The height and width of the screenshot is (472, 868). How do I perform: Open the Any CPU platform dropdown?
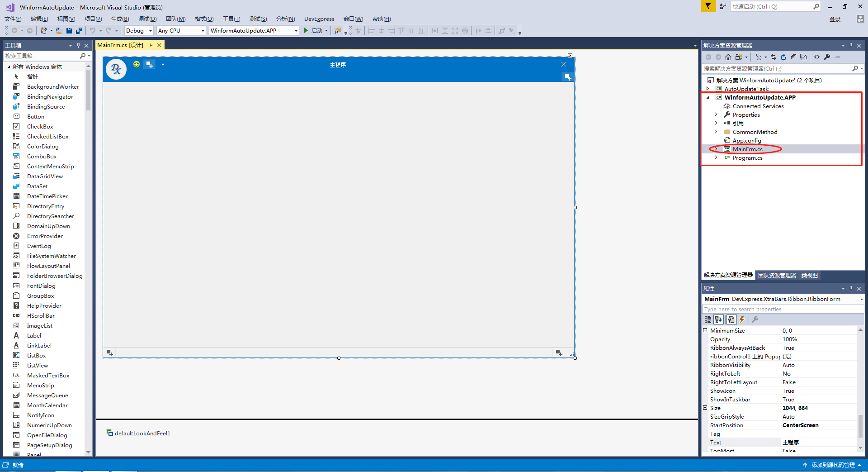point(181,30)
